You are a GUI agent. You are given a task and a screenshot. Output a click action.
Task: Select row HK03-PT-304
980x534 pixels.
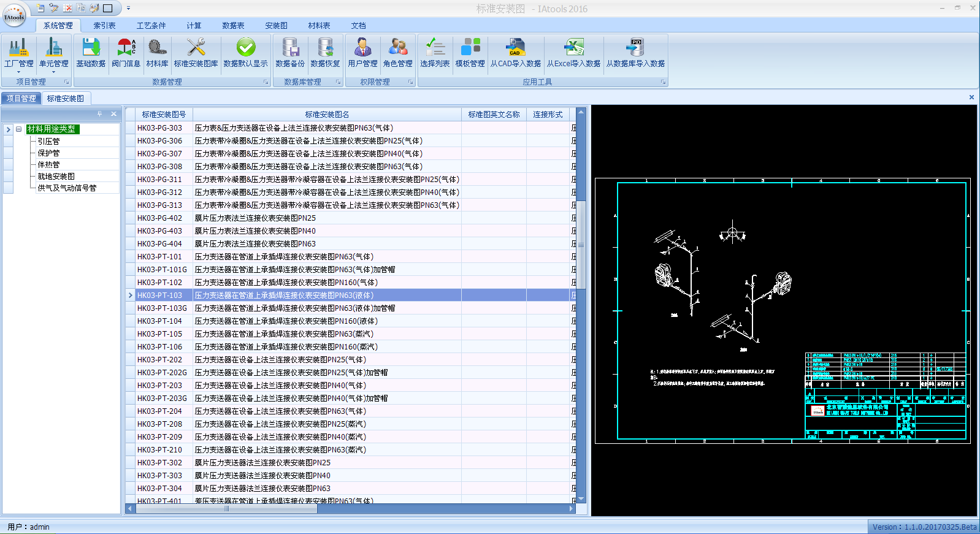click(351, 489)
